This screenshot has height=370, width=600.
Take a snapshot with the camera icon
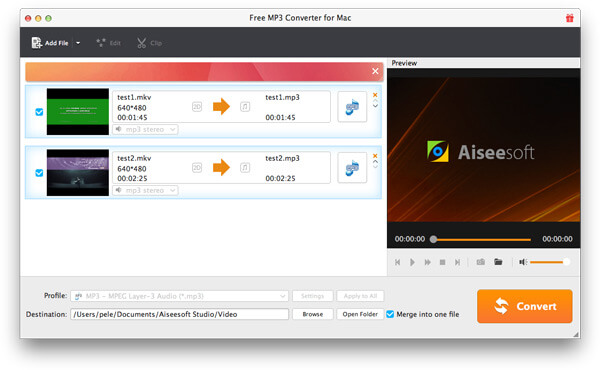[x=481, y=262]
